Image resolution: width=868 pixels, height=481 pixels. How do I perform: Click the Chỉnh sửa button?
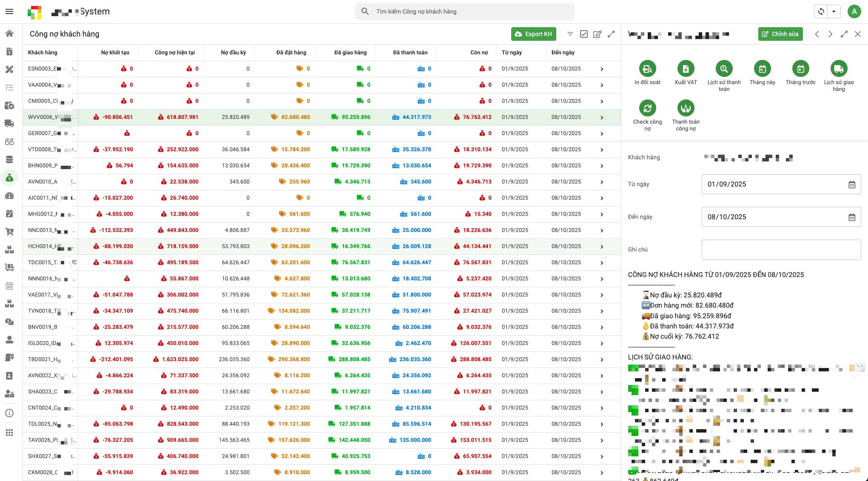(780, 34)
